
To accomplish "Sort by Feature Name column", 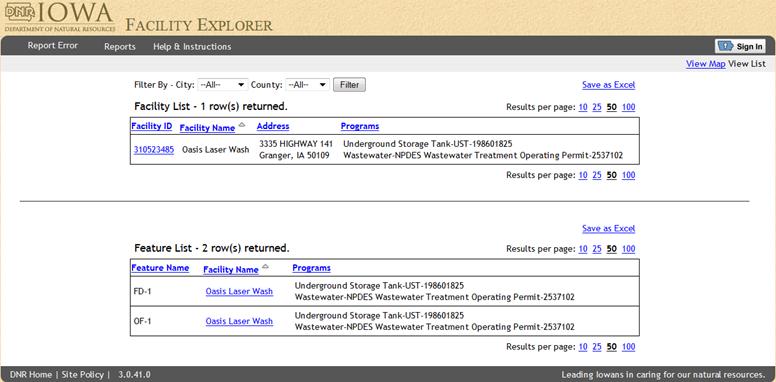I will click(160, 268).
